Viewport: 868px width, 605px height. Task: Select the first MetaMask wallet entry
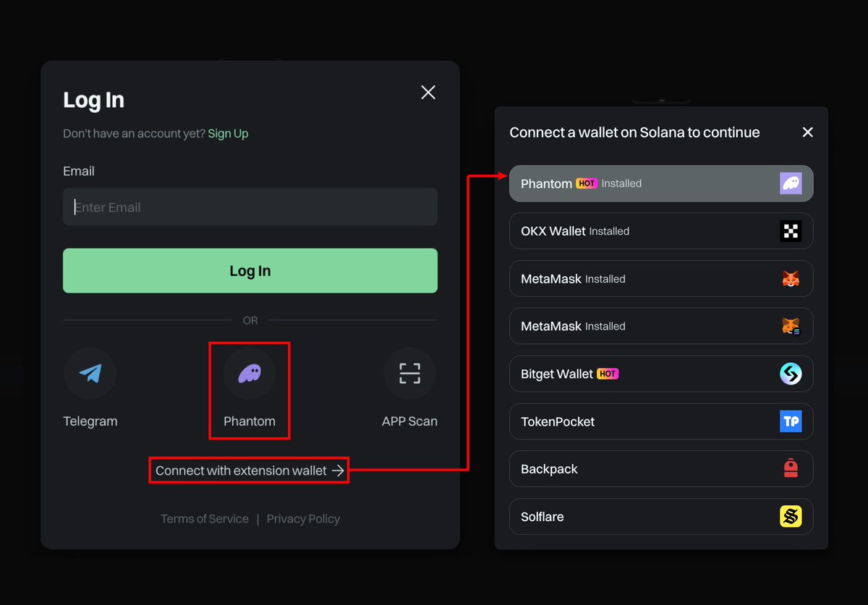pos(660,279)
